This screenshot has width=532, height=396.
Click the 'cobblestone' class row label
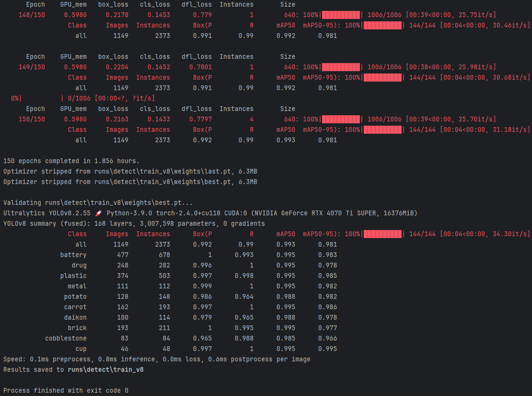[66, 339]
